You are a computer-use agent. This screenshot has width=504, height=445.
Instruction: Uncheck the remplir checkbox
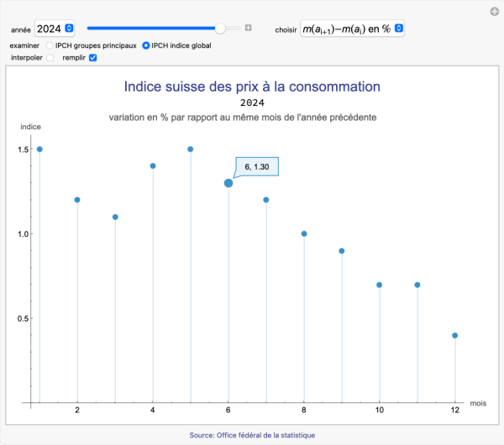tap(93, 58)
